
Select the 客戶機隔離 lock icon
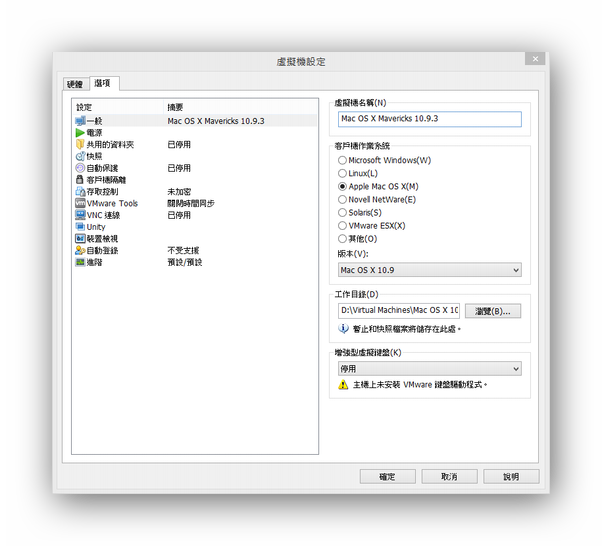80,180
